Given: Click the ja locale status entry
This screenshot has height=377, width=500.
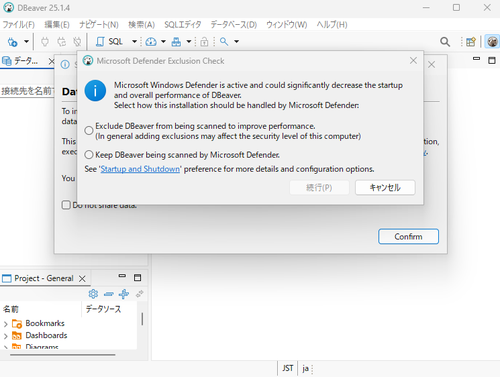Looking at the screenshot, I should 305,368.
